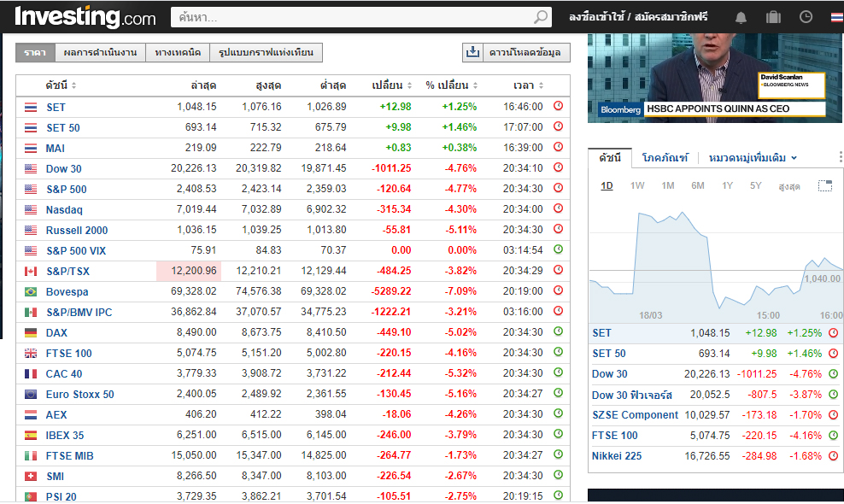Image resolution: width=844 pixels, height=504 pixels.
Task: Select the 1W chart range
Action: [x=637, y=185]
